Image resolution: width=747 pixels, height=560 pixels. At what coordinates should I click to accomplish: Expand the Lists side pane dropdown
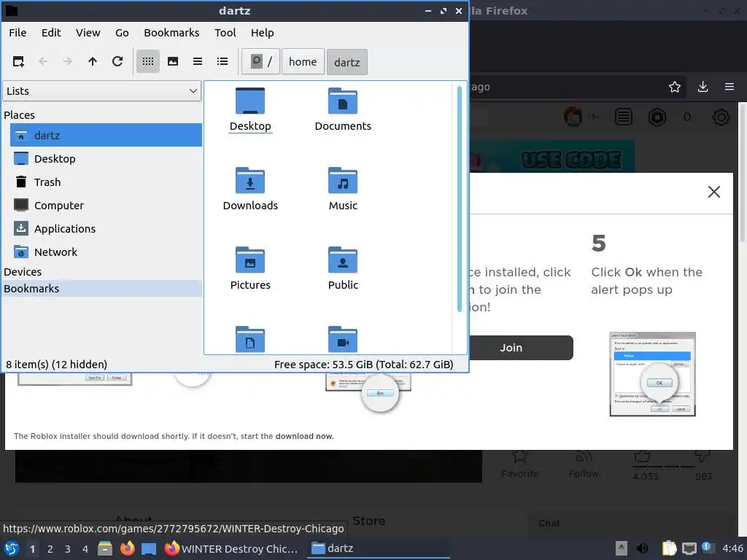click(x=102, y=91)
